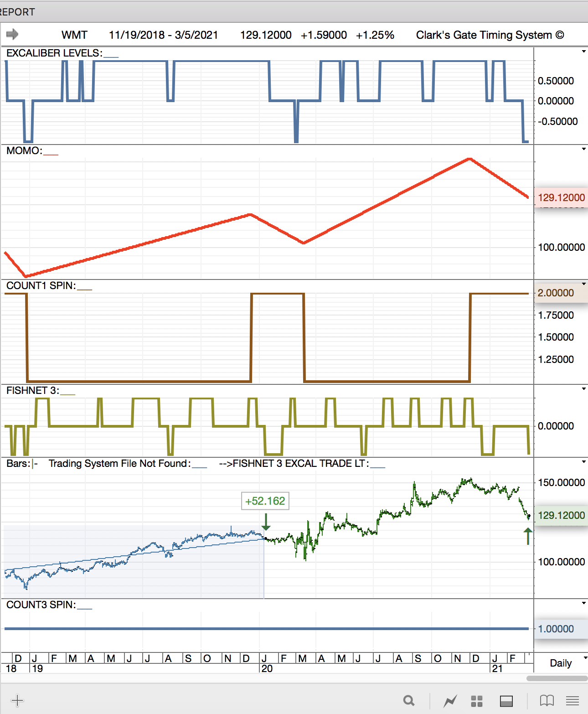Image resolution: width=588 pixels, height=714 pixels.
Task: Click the year 20 marker on time axis
Action: point(267,668)
